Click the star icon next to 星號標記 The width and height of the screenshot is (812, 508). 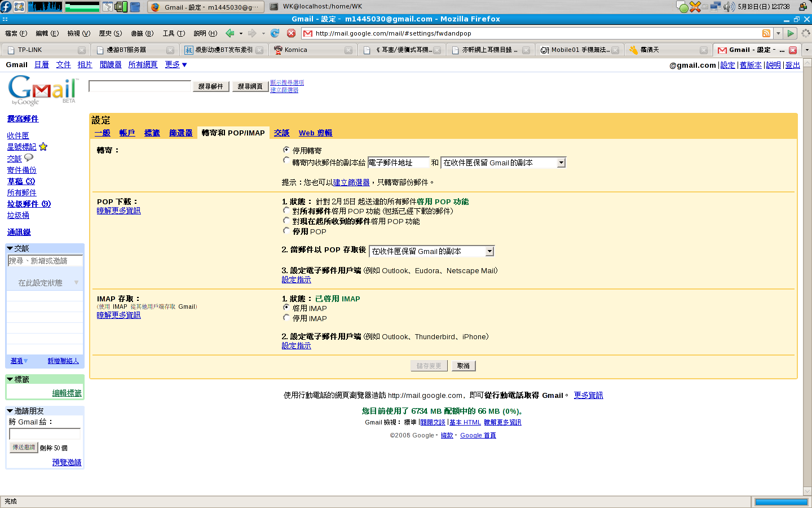point(43,147)
